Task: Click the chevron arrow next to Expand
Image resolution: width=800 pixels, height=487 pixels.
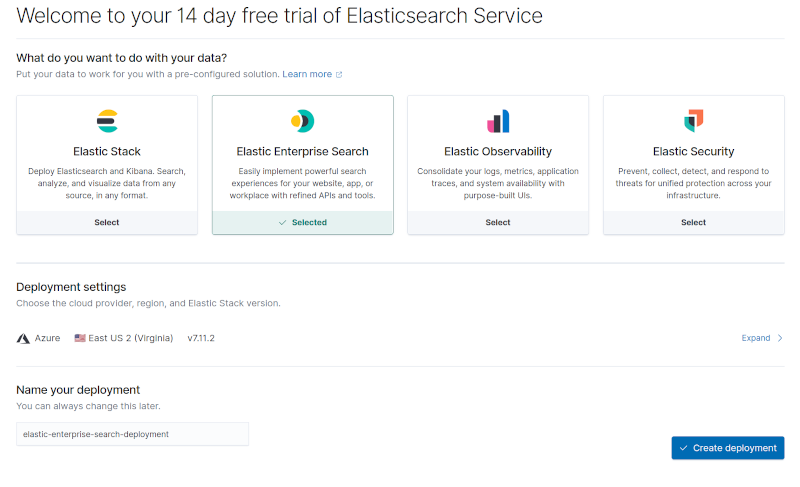Action: click(x=780, y=338)
